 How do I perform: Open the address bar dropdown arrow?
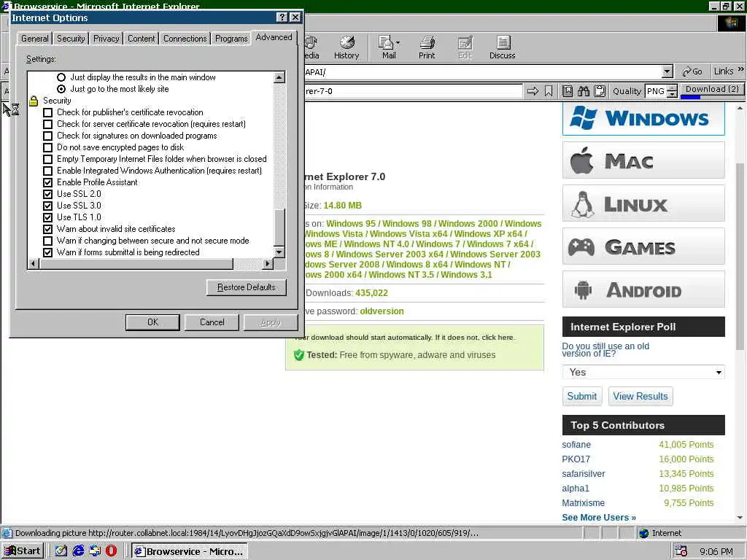(x=667, y=72)
